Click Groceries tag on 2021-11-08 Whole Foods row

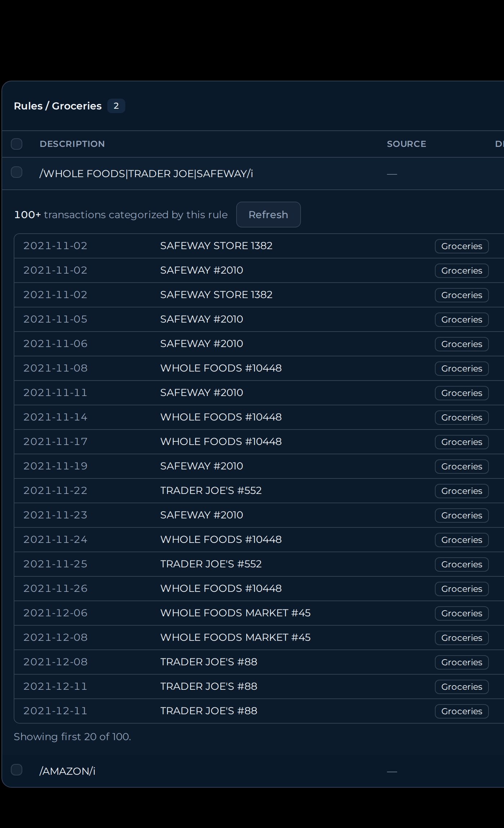tap(462, 369)
